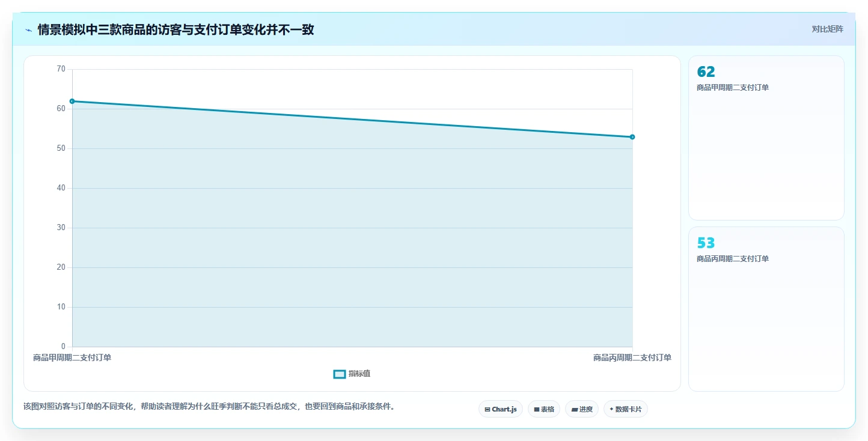Click card label 商品甲周期二支付订单

point(733,88)
